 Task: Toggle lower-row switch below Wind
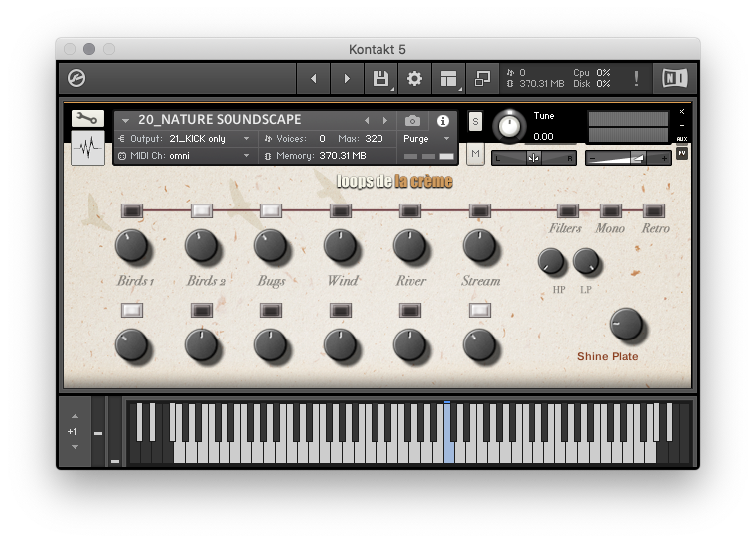tap(341, 310)
